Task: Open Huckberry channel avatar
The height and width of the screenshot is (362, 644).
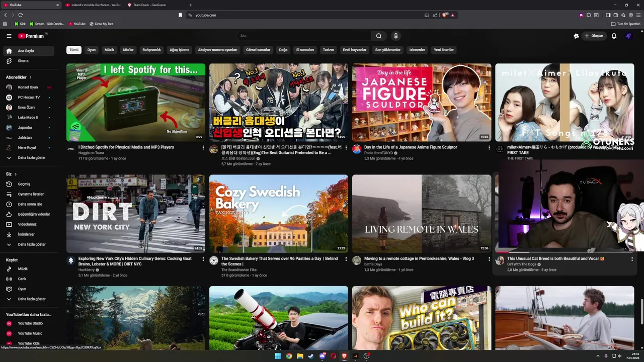Action: pyautogui.click(x=71, y=260)
